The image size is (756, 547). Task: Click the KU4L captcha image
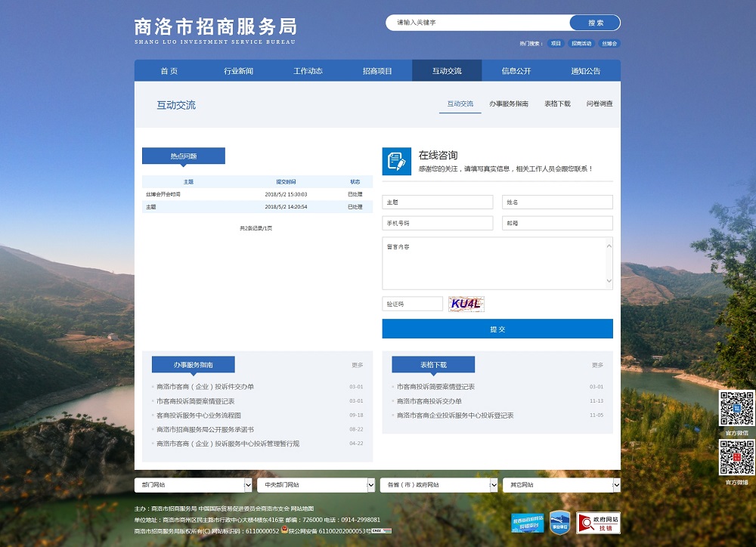tap(466, 304)
